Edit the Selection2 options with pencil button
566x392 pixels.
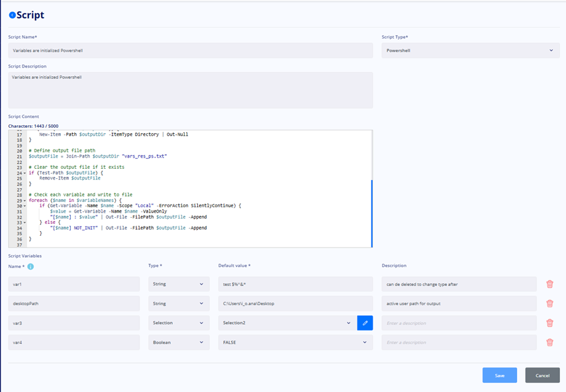tap(365, 322)
